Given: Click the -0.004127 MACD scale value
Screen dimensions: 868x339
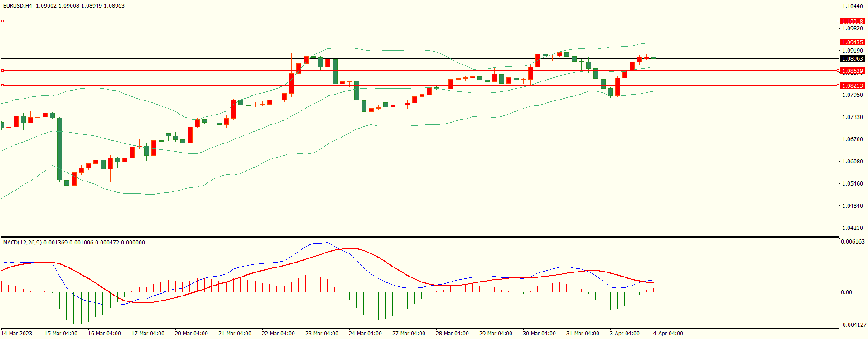Looking at the screenshot, I should 852,325.
